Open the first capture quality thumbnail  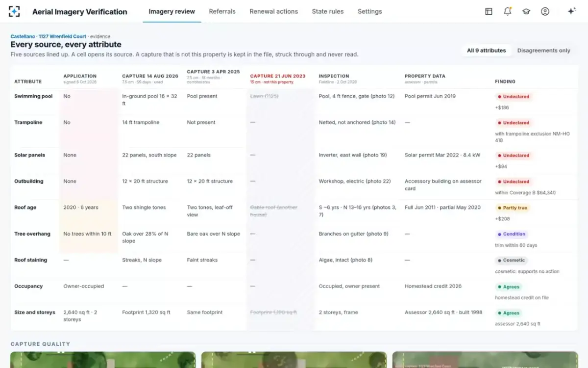tap(103, 360)
